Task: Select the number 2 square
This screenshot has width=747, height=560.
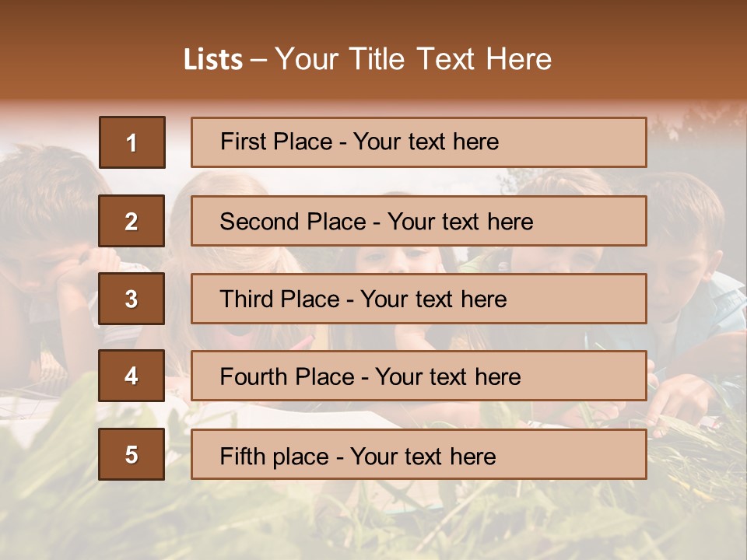Action: (x=132, y=221)
